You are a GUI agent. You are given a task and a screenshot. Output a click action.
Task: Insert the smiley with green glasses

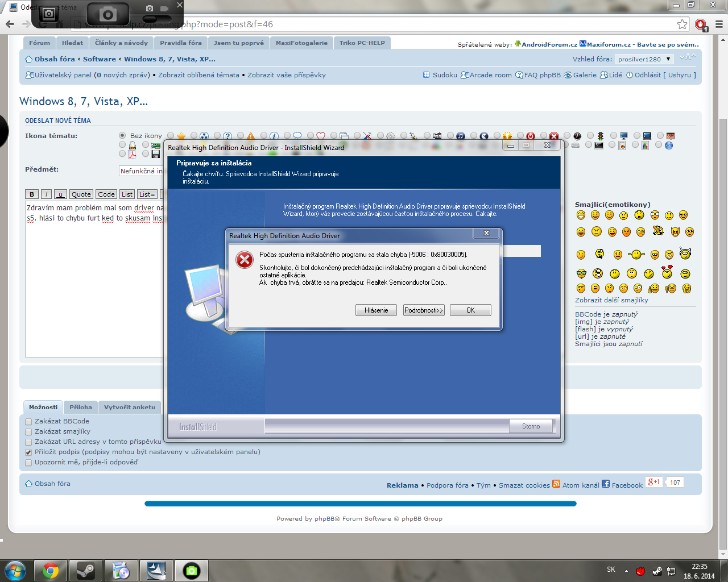581,273
